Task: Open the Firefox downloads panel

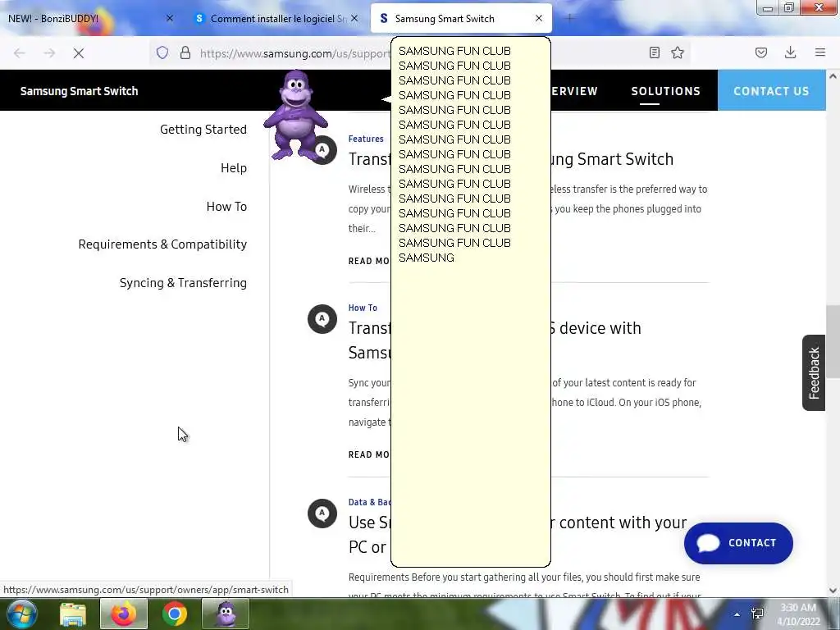Action: pos(790,52)
